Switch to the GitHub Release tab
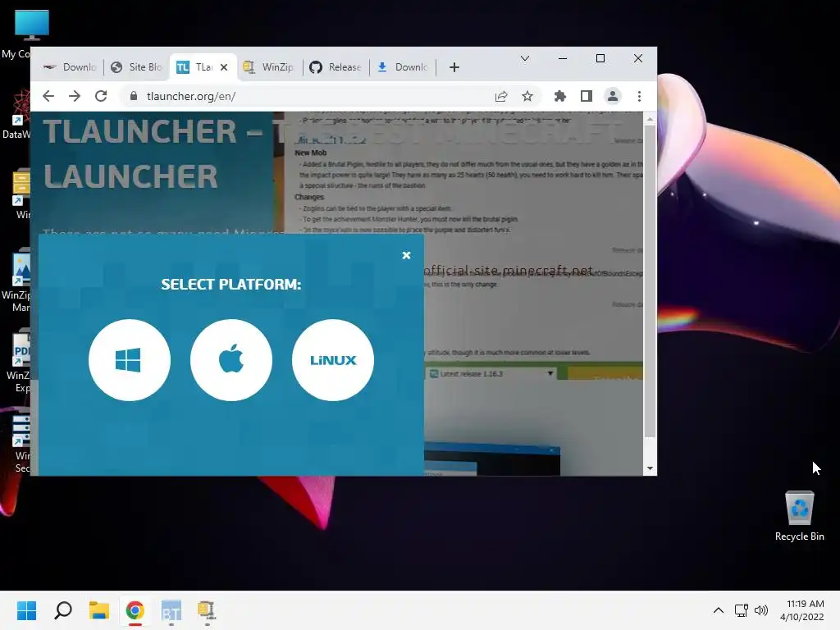 tap(336, 67)
